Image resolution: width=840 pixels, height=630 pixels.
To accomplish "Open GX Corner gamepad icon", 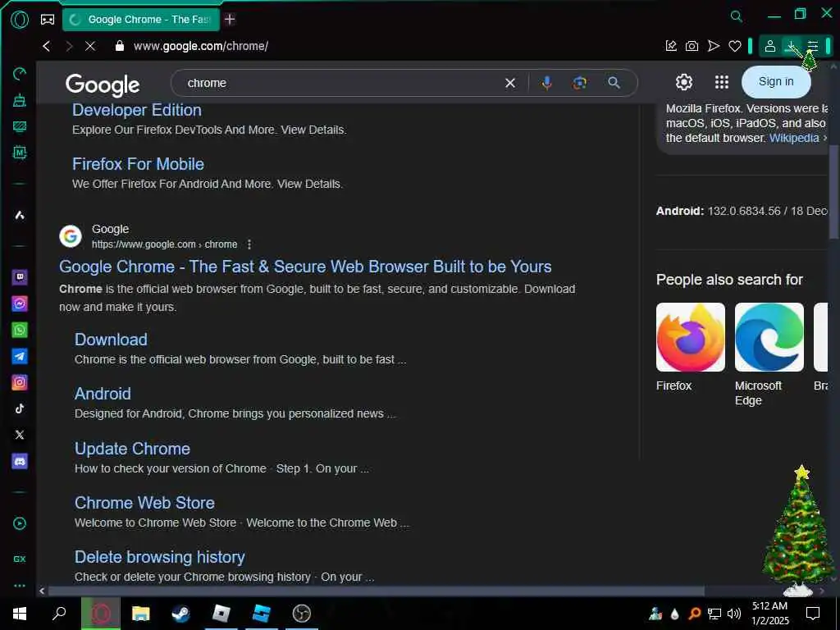I will pos(48,20).
